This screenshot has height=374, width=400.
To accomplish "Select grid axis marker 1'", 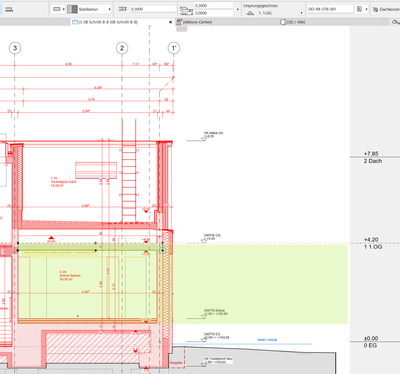I will [x=174, y=48].
